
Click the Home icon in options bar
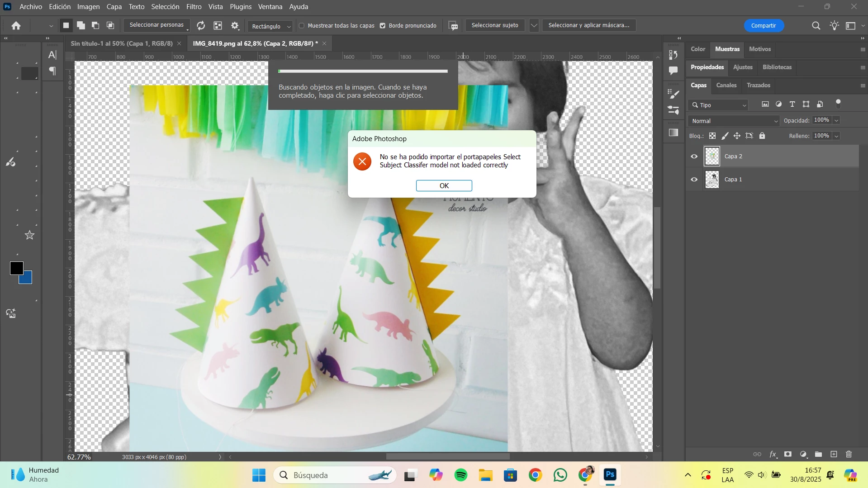16,26
